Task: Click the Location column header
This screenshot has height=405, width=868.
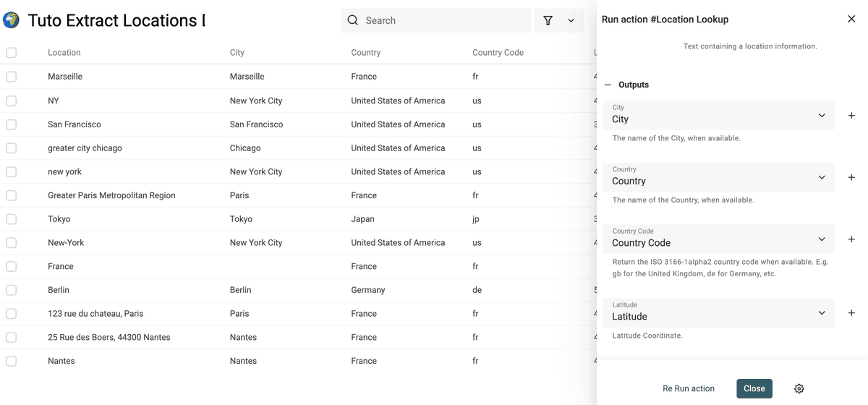Action: point(64,52)
